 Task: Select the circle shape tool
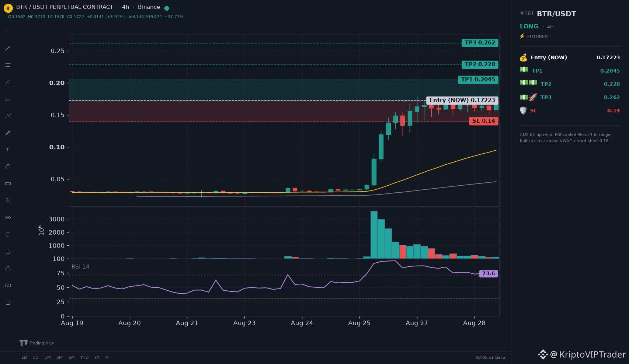pos(8,167)
